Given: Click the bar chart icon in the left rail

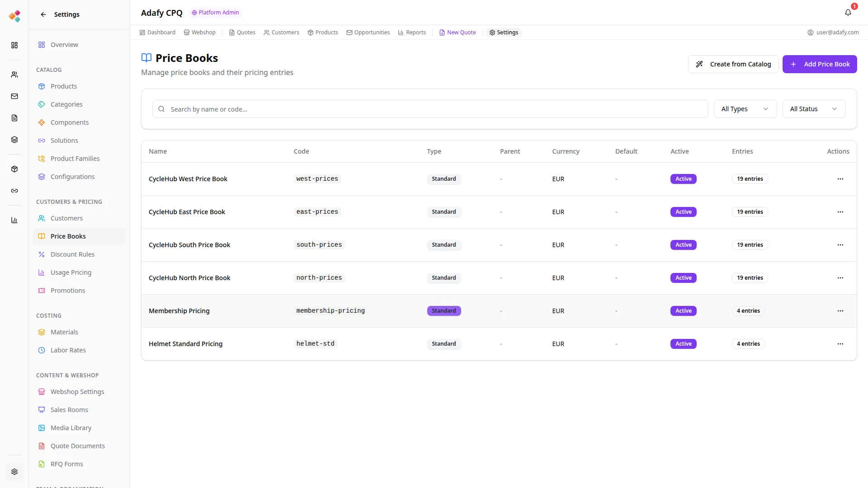Looking at the screenshot, I should 14,220.
